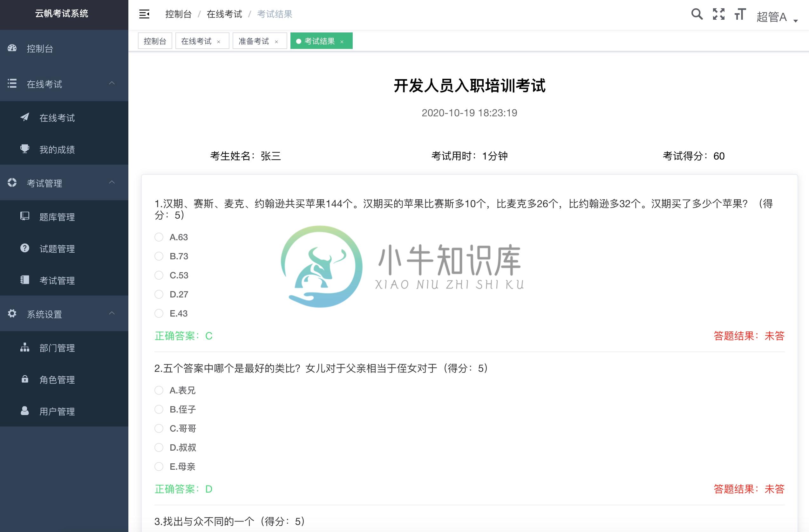The width and height of the screenshot is (809, 532).
Task: Toggle the sidebar collapse hamburger icon
Action: (144, 14)
